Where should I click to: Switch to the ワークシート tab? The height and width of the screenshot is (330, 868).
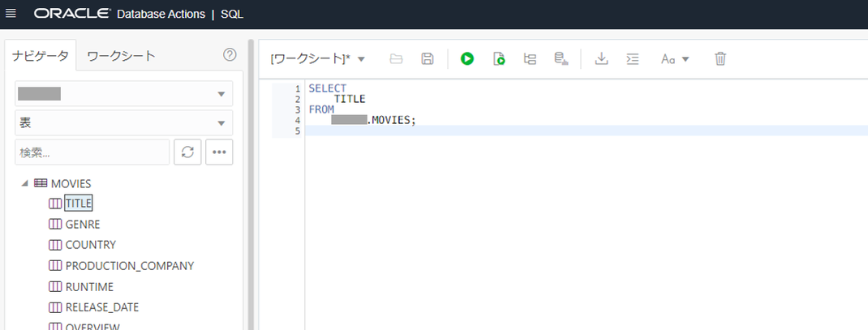(121, 55)
